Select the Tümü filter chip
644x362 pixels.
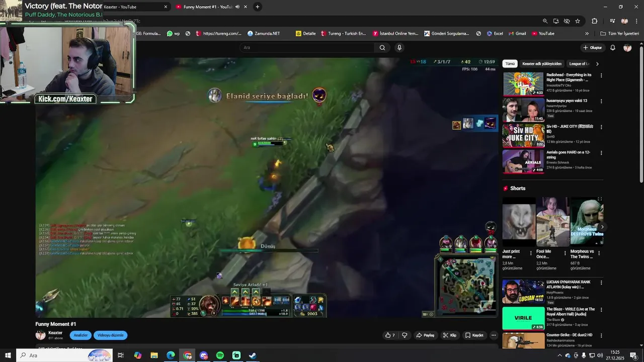[x=510, y=64]
